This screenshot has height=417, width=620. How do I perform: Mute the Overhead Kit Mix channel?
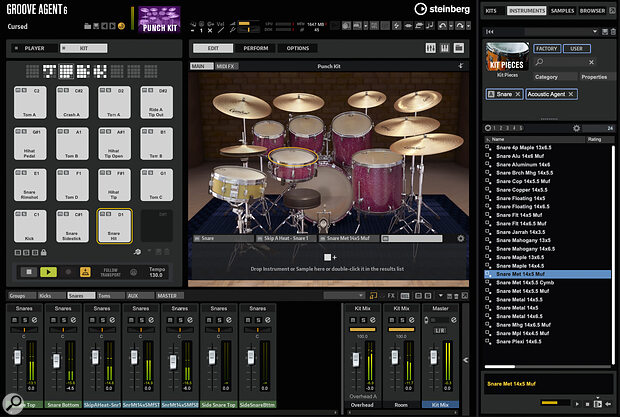[x=353, y=320]
